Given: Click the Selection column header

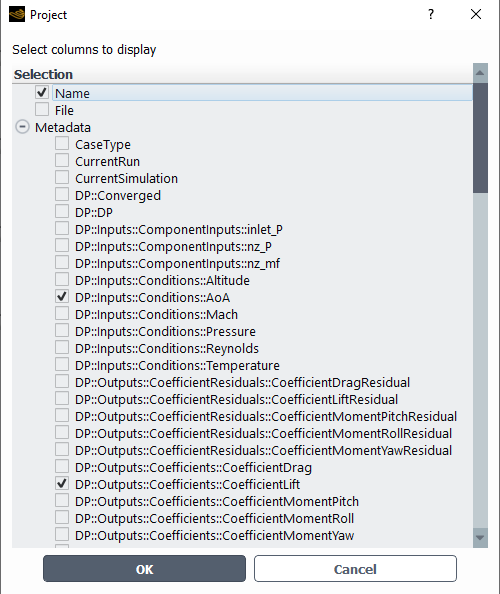Looking at the screenshot, I should click(242, 74).
